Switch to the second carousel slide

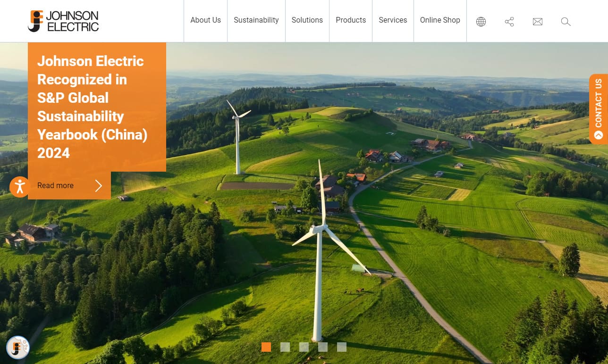click(285, 347)
